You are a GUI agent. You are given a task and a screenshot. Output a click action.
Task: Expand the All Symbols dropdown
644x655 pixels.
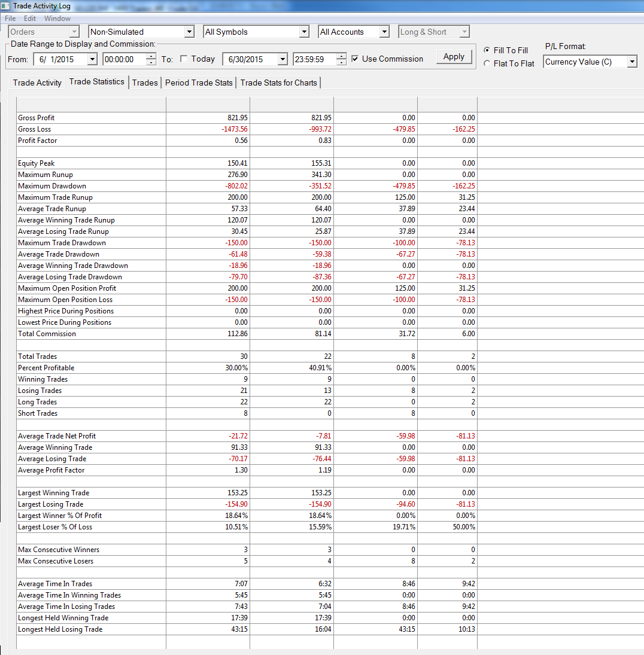304,32
